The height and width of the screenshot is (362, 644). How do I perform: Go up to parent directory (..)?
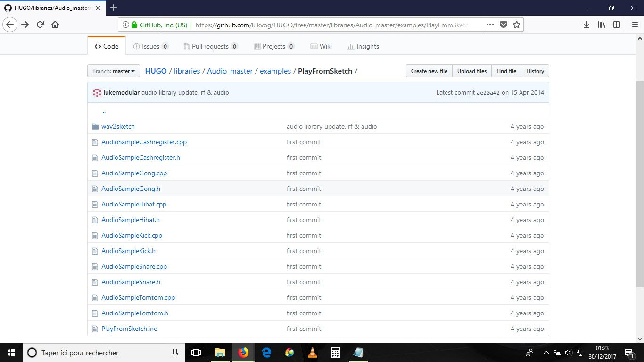point(104,111)
